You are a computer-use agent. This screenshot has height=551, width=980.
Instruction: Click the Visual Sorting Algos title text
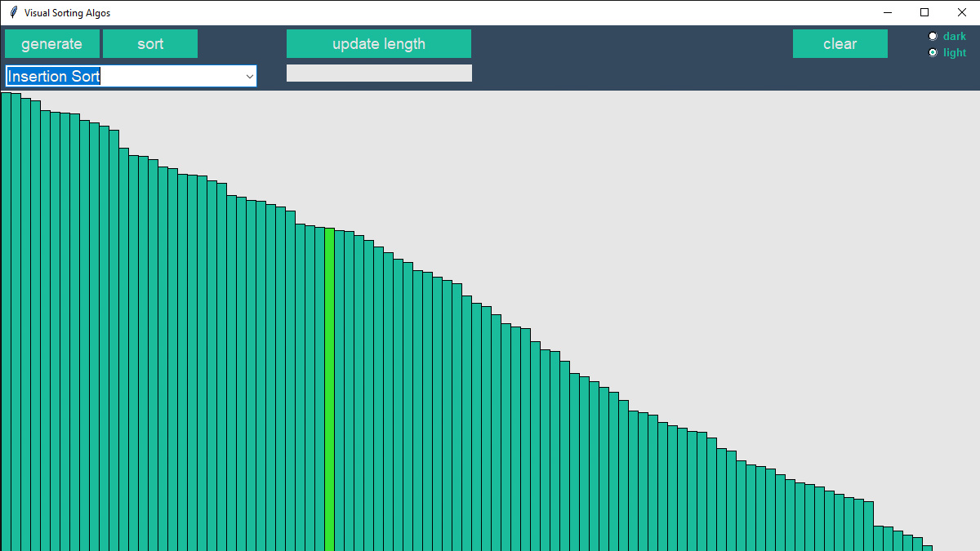coord(67,13)
